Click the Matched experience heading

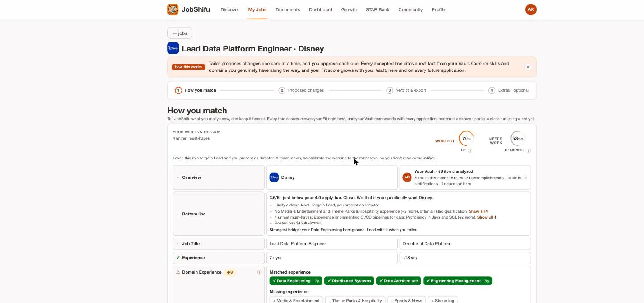click(x=290, y=272)
